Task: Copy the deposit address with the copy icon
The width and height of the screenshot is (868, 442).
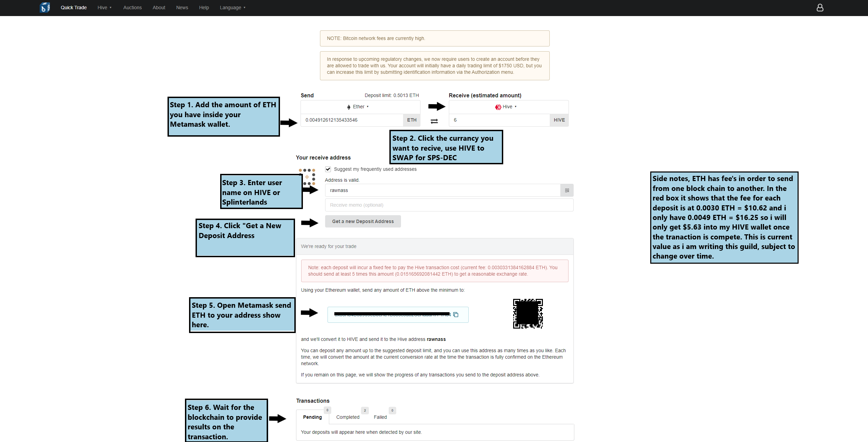Action: click(x=456, y=315)
